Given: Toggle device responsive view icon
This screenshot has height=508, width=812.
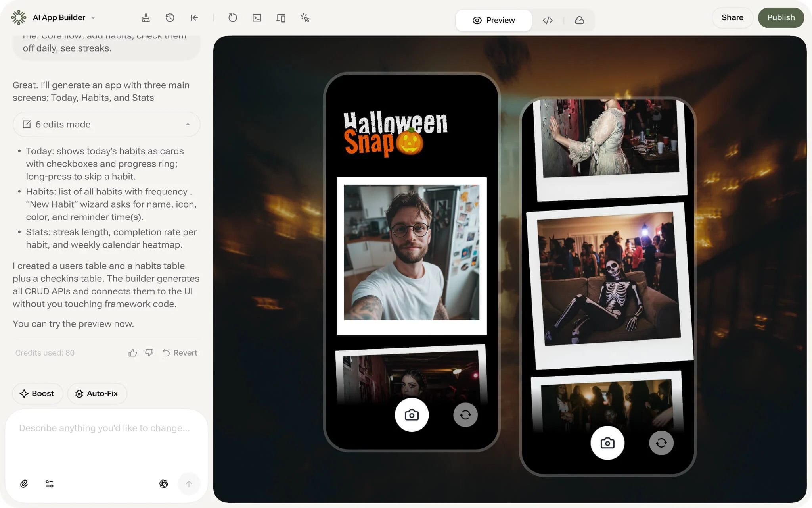Looking at the screenshot, I should tap(281, 18).
